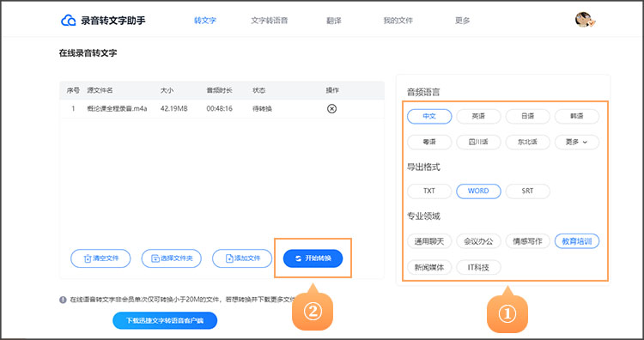The width and height of the screenshot is (644, 340).
Task: Pick IT科技 domain
Action: tap(478, 267)
